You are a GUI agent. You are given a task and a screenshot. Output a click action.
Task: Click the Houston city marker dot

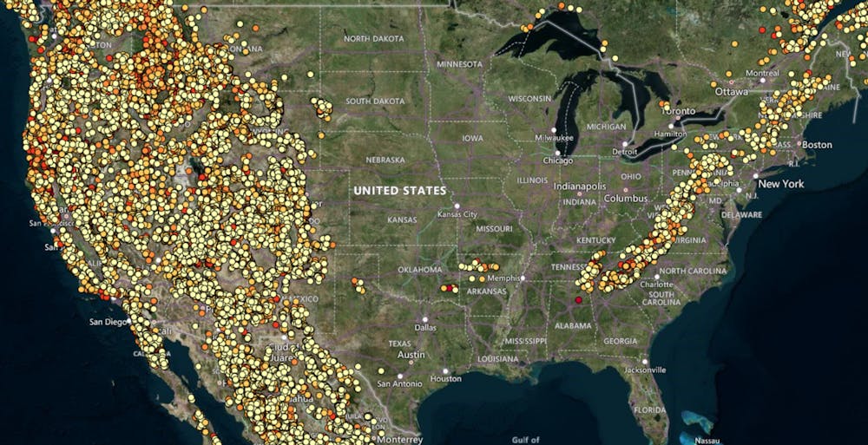pyautogui.click(x=445, y=371)
